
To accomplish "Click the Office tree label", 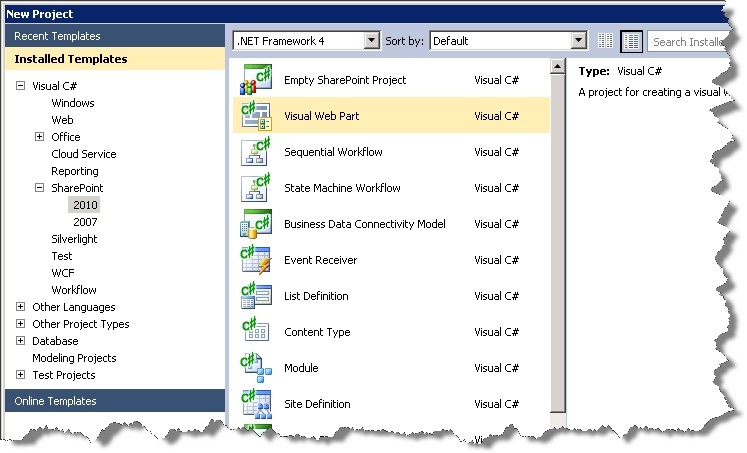I will (66, 137).
